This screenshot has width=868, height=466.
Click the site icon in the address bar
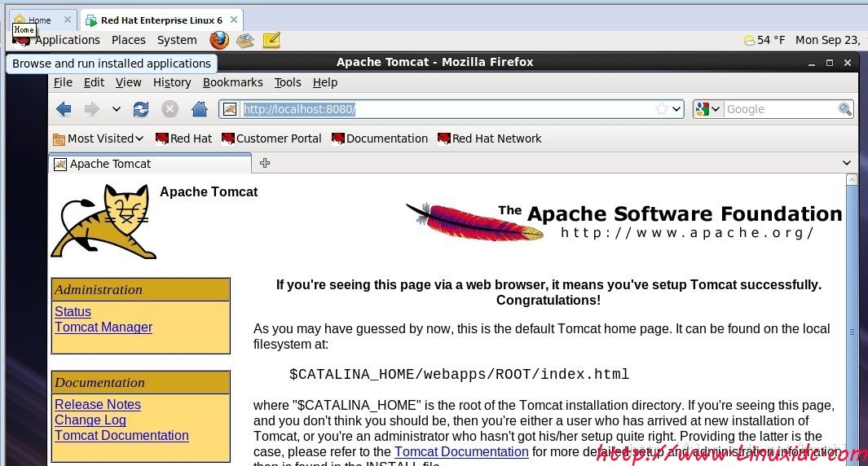pyautogui.click(x=230, y=109)
